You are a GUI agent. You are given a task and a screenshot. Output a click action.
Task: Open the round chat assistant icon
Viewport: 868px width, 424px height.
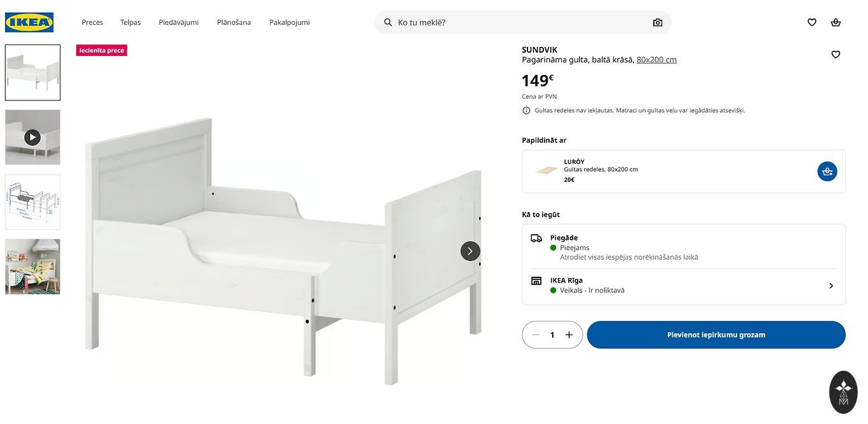843,392
